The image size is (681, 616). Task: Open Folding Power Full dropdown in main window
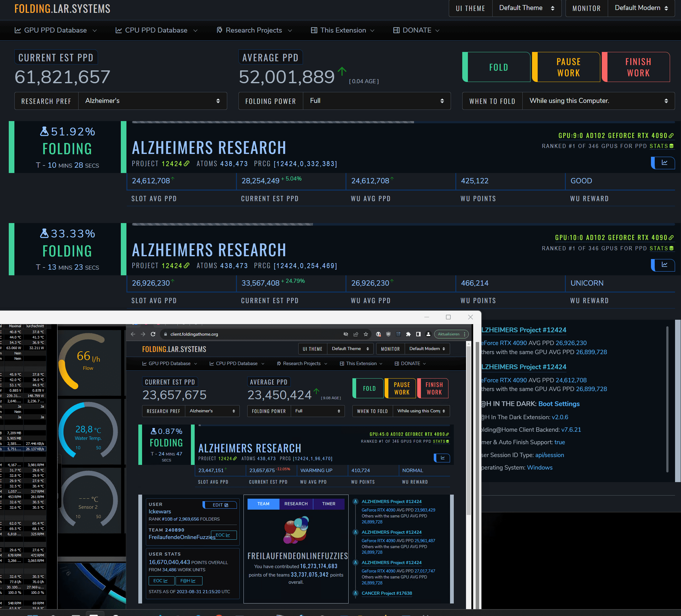(x=376, y=101)
